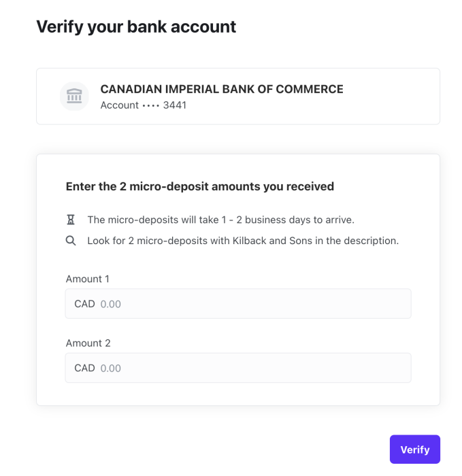462x476 pixels.
Task: Click the 0.00 placeholder in Amount 2
Action: coord(111,368)
